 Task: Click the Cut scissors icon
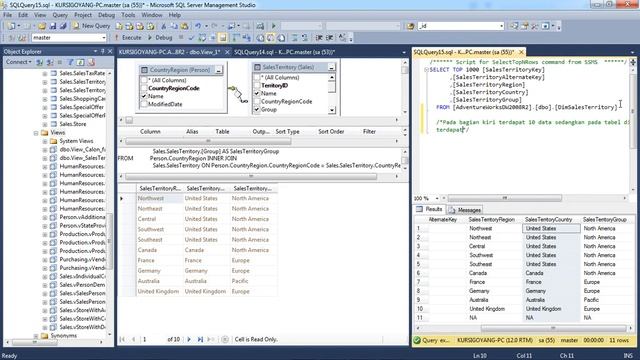(x=163, y=26)
